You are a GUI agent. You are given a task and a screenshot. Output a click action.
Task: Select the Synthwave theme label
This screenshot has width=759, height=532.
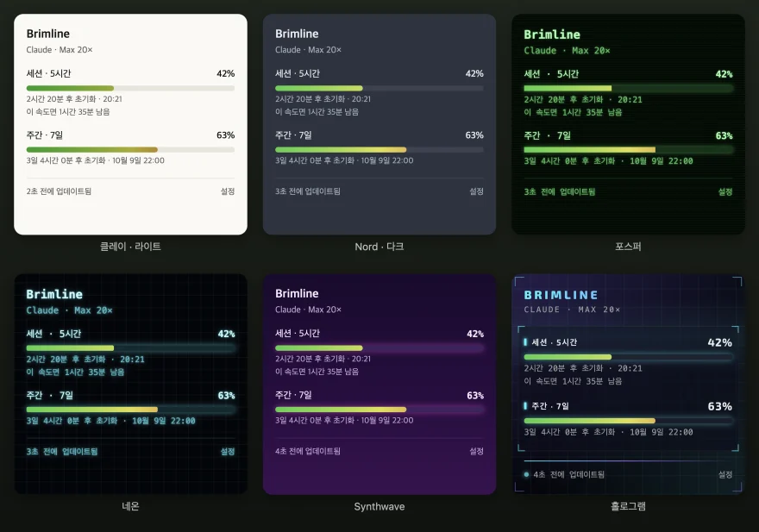pos(379,506)
